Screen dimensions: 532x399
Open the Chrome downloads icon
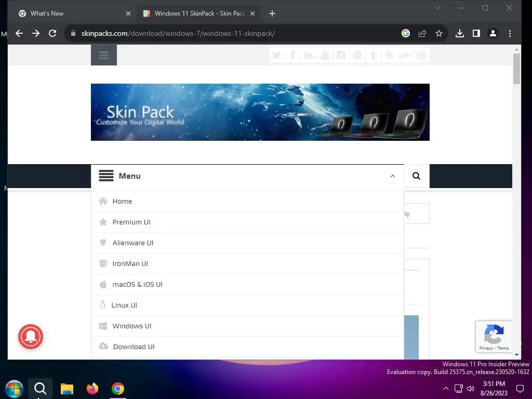pyautogui.click(x=460, y=33)
